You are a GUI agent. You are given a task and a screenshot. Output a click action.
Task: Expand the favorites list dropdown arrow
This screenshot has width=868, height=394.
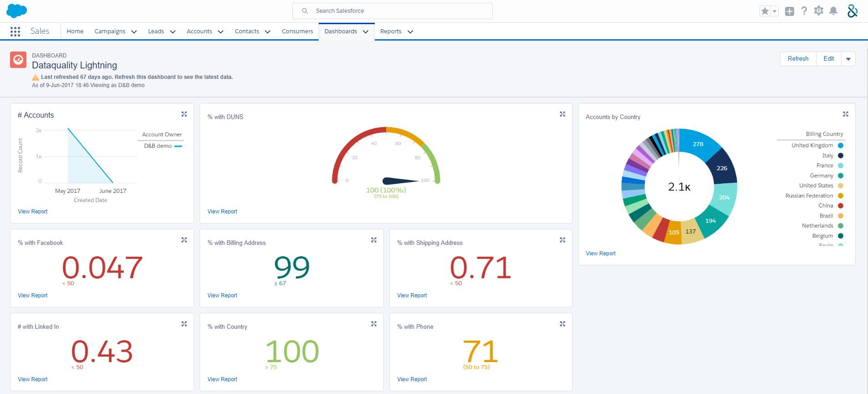click(775, 11)
